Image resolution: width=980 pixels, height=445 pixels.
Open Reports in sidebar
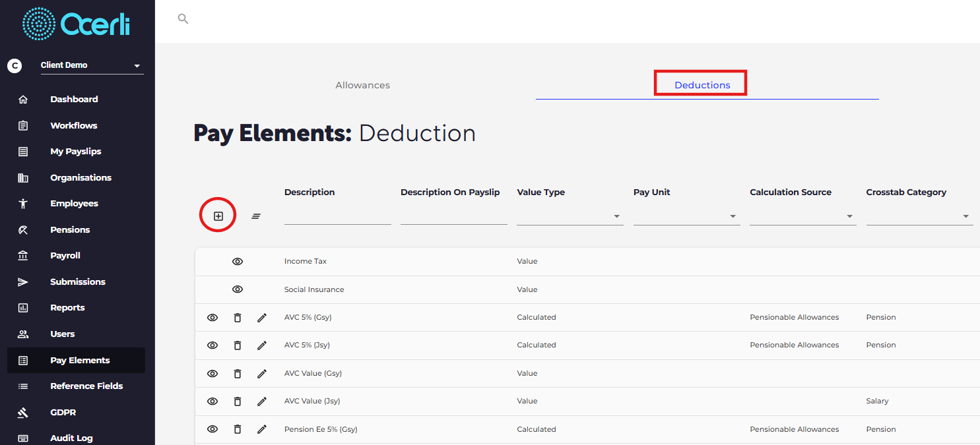(67, 308)
